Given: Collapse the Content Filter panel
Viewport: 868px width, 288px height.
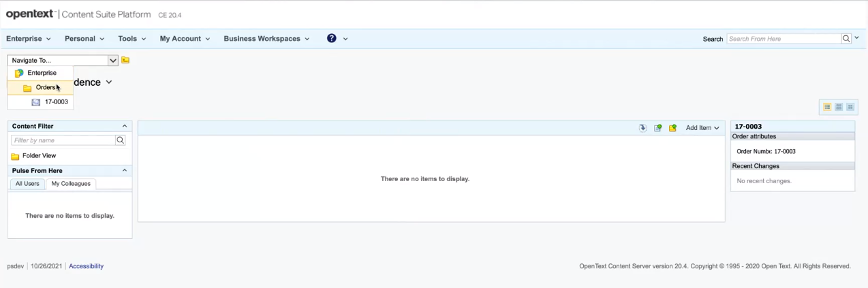Looking at the screenshot, I should tap(125, 126).
